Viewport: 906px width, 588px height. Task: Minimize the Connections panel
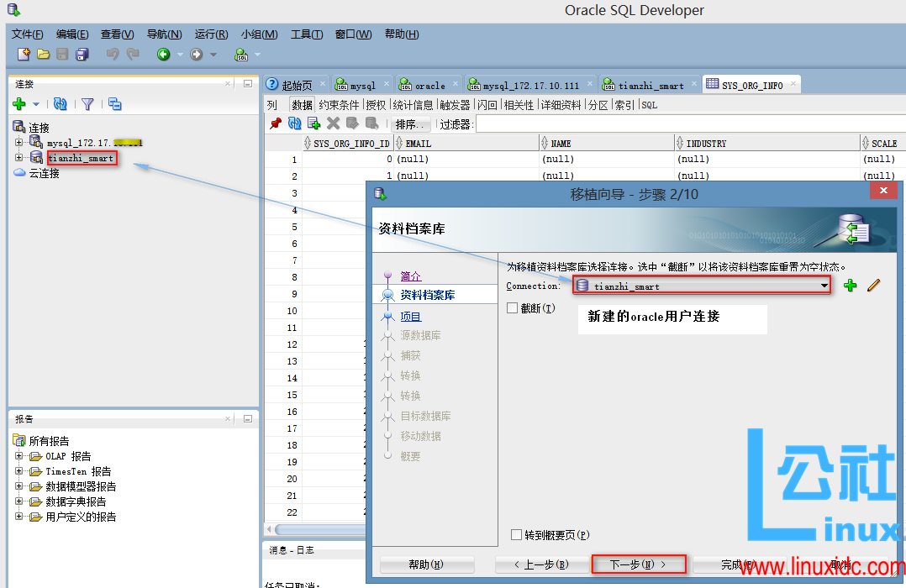click(x=248, y=84)
